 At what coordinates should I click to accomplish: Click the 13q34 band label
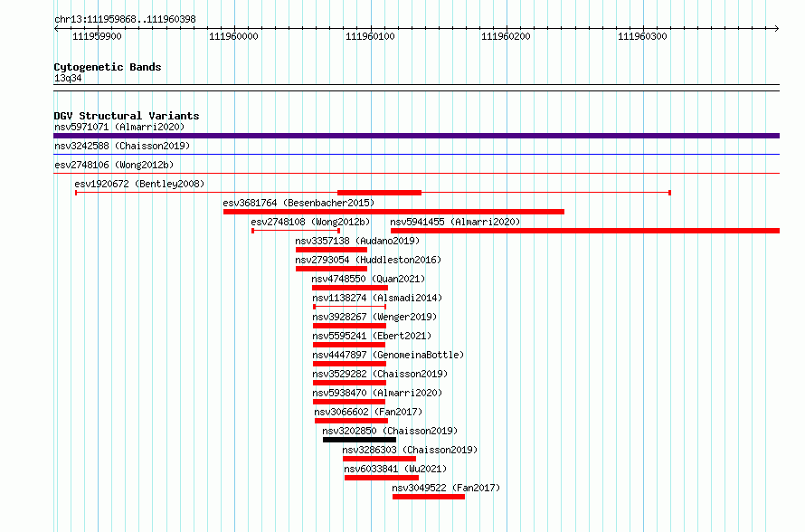click(68, 78)
